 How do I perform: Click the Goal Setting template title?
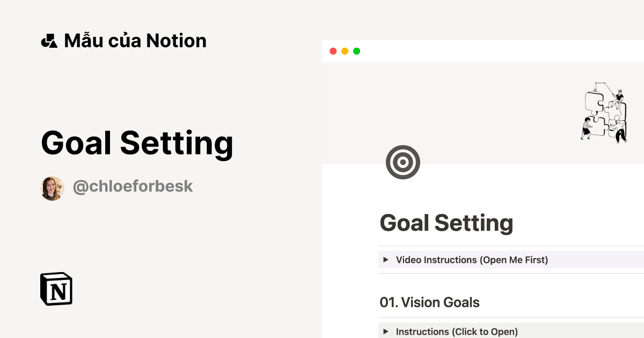coord(137,144)
